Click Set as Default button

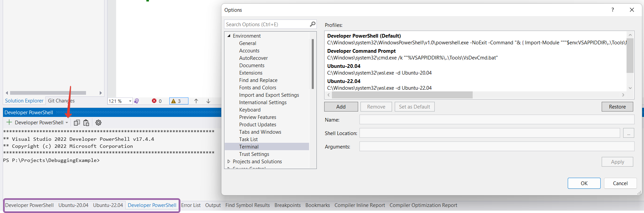tap(415, 106)
